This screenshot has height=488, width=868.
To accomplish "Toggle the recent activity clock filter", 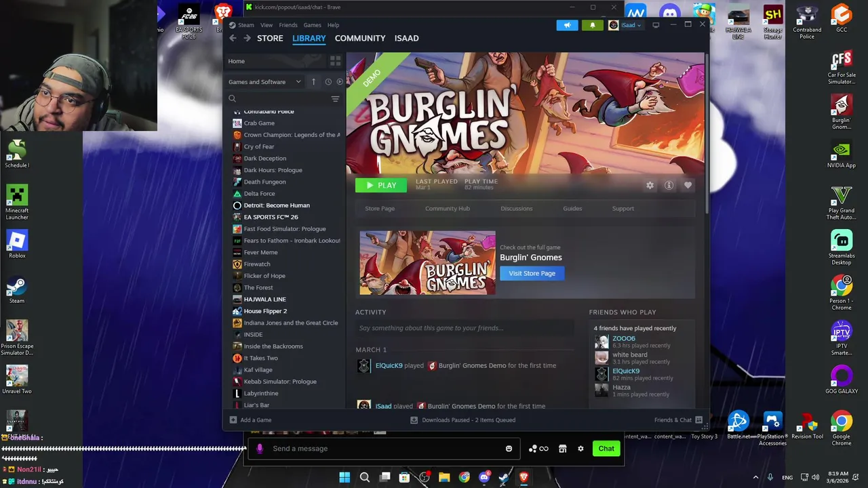I will point(328,81).
